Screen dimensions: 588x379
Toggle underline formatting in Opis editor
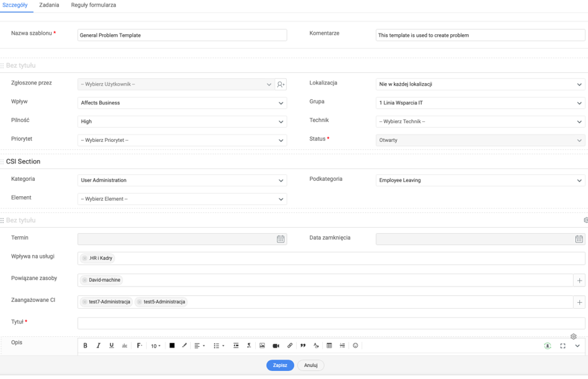(111, 346)
